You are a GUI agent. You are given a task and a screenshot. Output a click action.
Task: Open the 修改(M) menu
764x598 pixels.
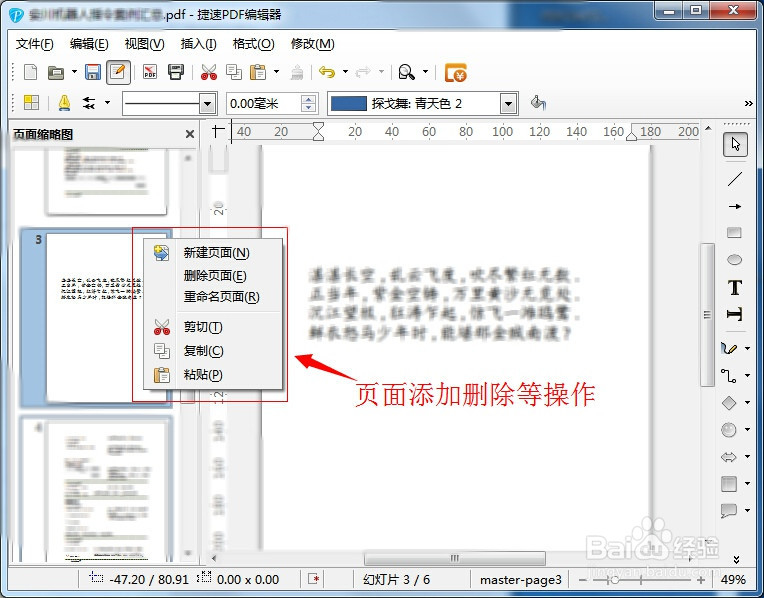(x=312, y=44)
